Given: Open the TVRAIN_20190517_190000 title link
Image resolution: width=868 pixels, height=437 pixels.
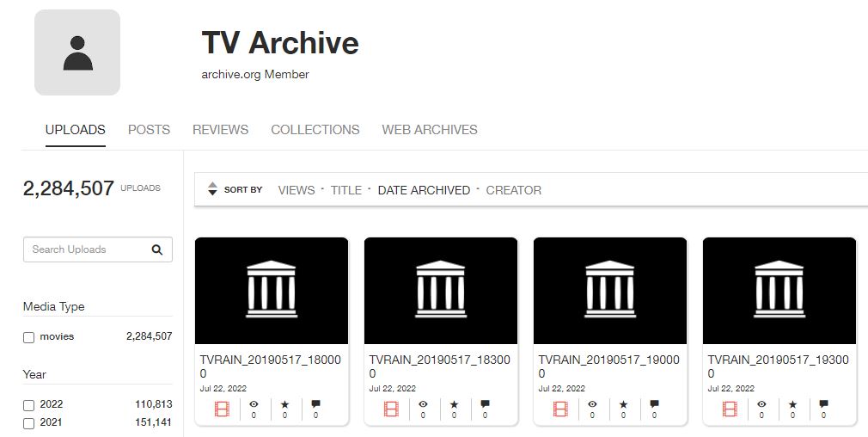Looking at the screenshot, I should click(x=609, y=366).
